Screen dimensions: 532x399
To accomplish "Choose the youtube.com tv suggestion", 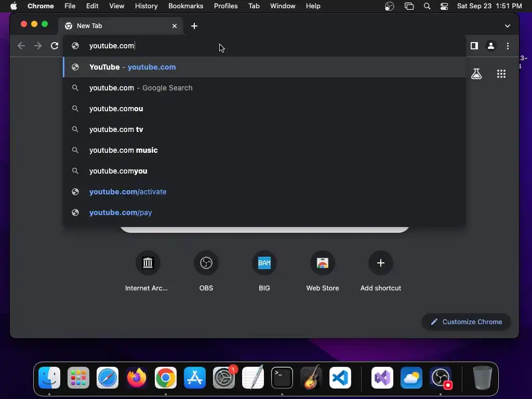I will click(x=264, y=129).
